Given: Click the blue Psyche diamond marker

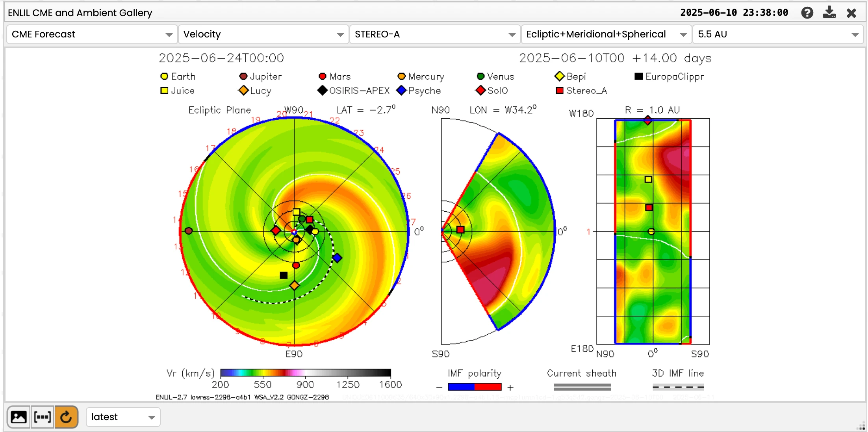Looking at the screenshot, I should 337,258.
